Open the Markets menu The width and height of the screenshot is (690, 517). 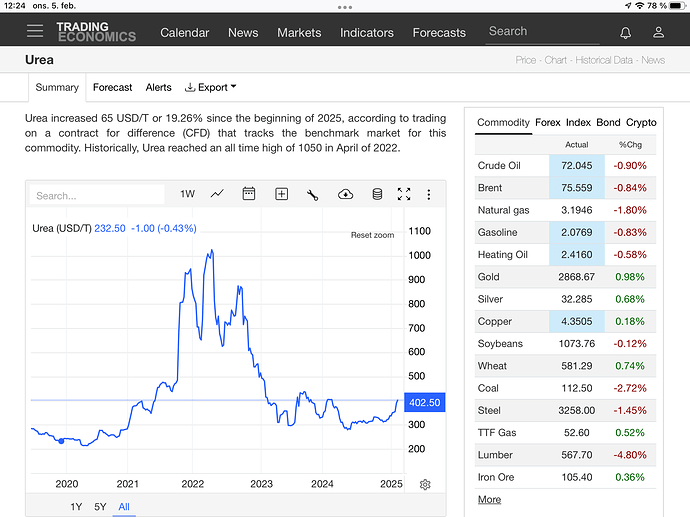tap(299, 33)
